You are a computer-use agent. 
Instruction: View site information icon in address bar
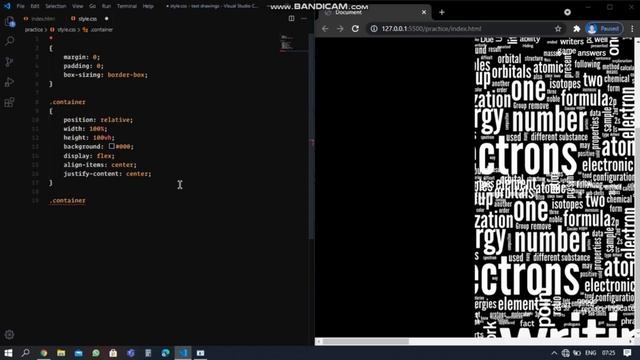[373, 29]
